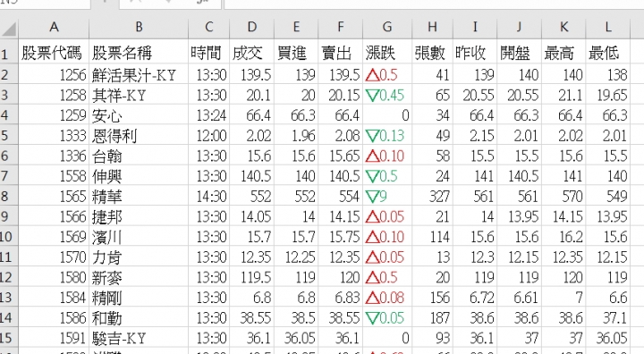
Task: Select column B header
Action: click(139, 28)
